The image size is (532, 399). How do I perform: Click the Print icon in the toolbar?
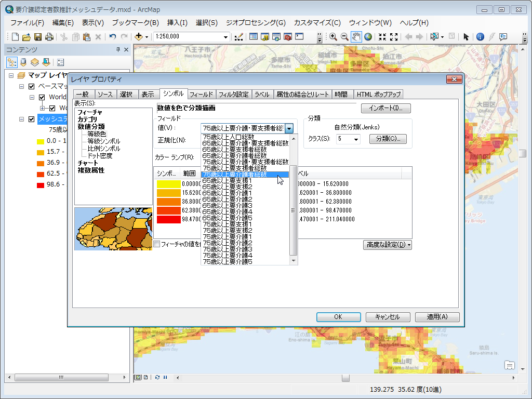point(49,37)
